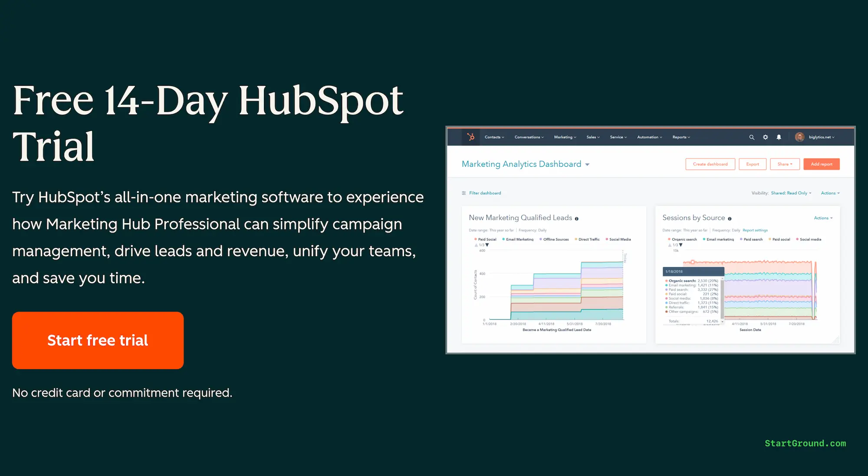
Task: Open the search magnifier in the navbar
Action: (x=752, y=137)
